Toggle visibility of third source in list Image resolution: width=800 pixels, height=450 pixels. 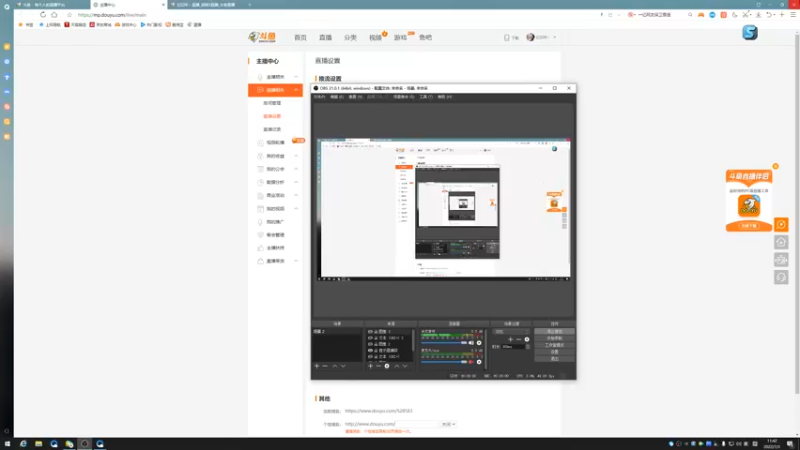[x=370, y=344]
